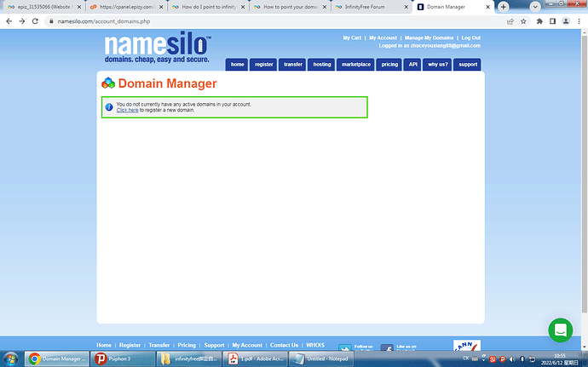This screenshot has width=588, height=367.
Task: Toggle Chrome side panel icon
Action: coord(552,21)
